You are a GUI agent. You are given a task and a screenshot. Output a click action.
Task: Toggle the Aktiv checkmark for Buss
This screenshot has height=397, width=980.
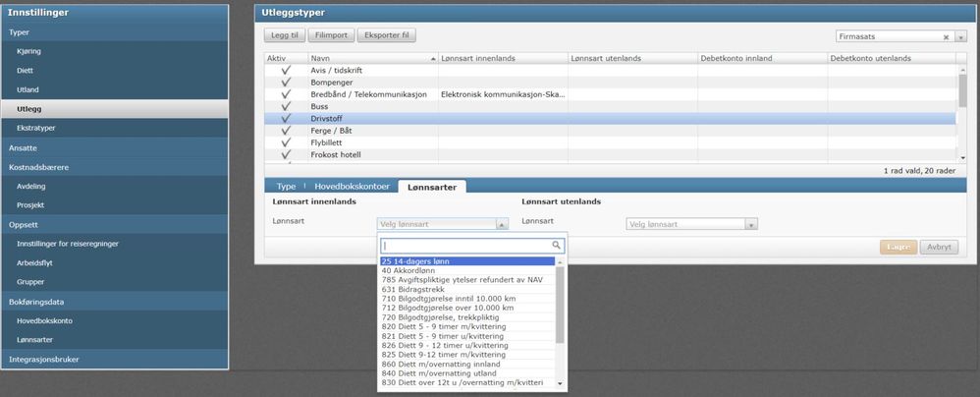287,106
